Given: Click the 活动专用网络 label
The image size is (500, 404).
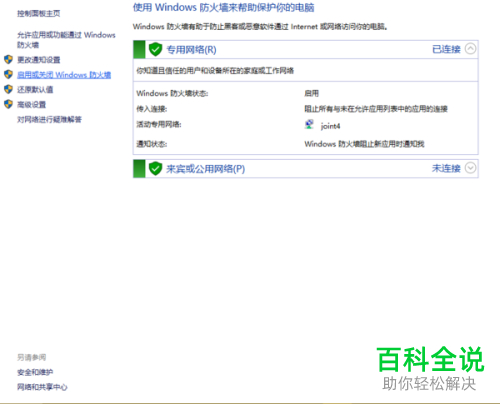Looking at the screenshot, I should pos(159,124).
